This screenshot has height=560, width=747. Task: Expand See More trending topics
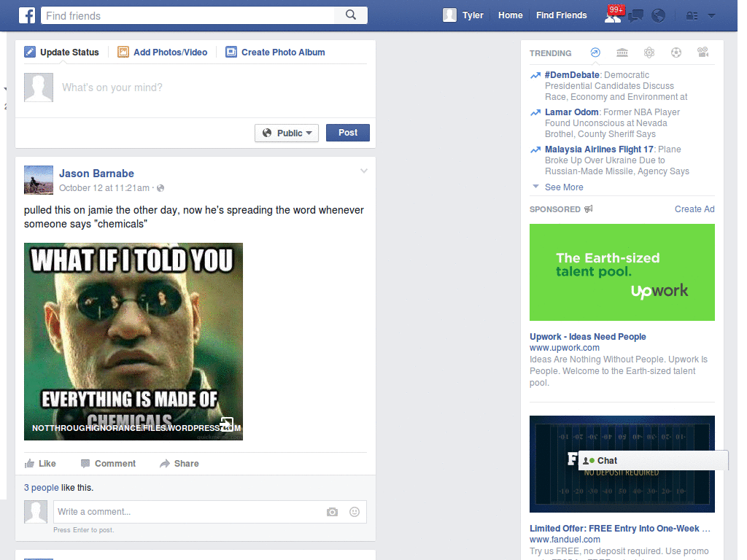[x=564, y=187]
